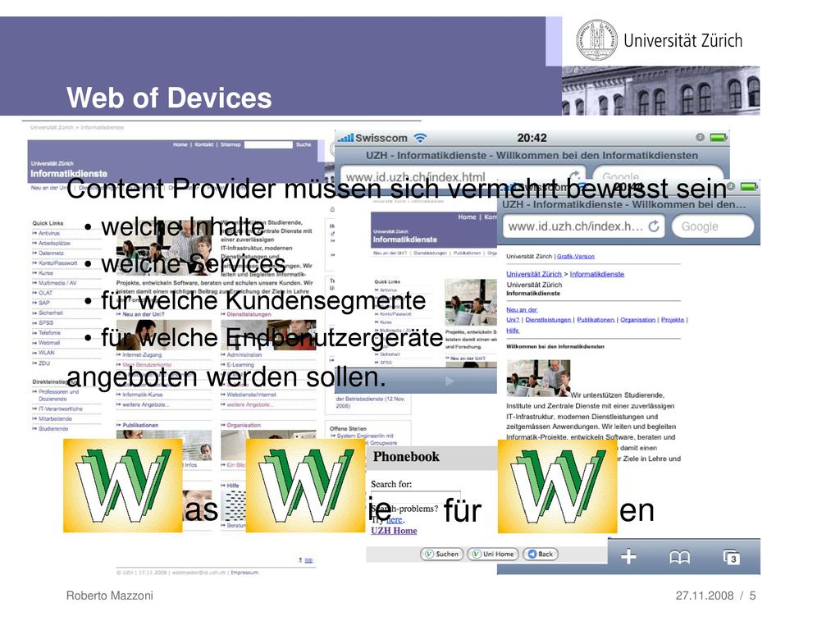Open the Webdienste/Internet link on the desktop page
The height and width of the screenshot is (630, 840).
[251, 395]
